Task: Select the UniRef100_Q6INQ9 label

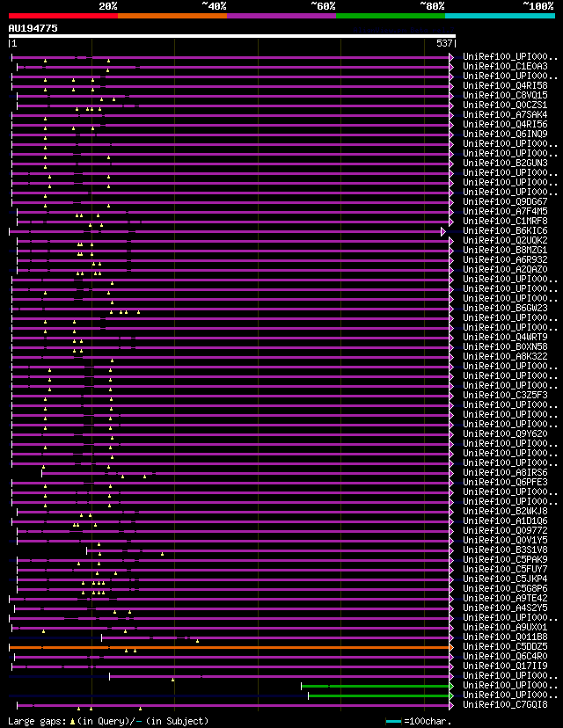Action: [506, 135]
